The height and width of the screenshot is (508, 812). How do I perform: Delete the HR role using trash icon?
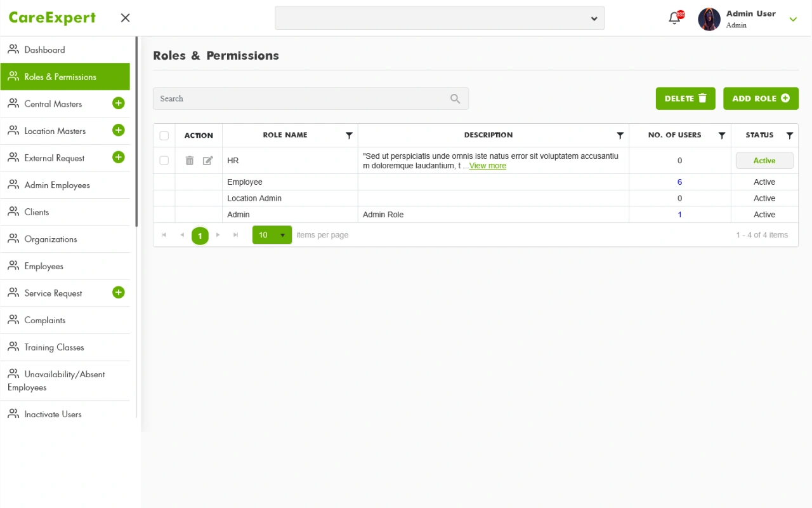(x=190, y=161)
